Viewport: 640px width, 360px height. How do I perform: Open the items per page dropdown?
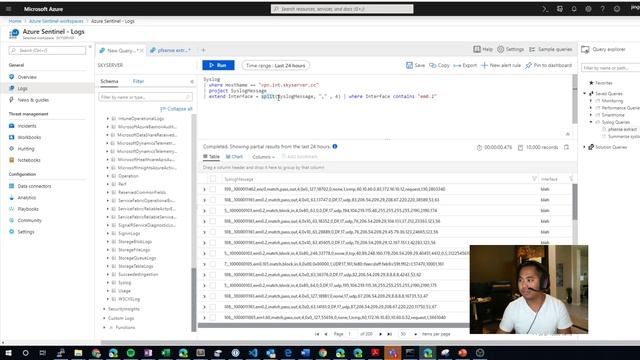click(408, 334)
